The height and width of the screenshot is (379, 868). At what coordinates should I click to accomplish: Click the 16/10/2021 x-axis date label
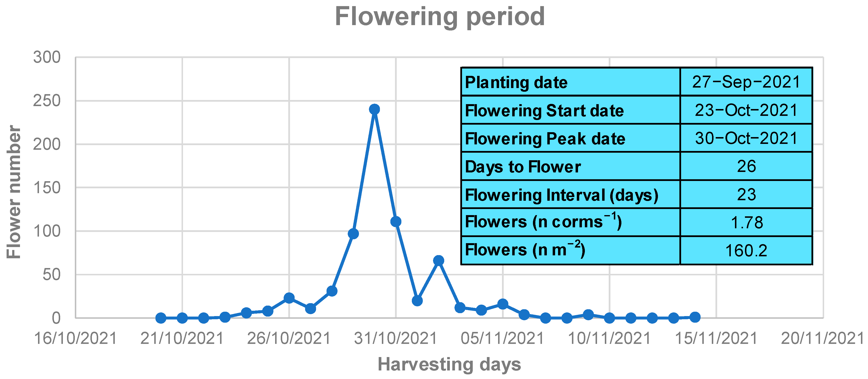[75, 338]
